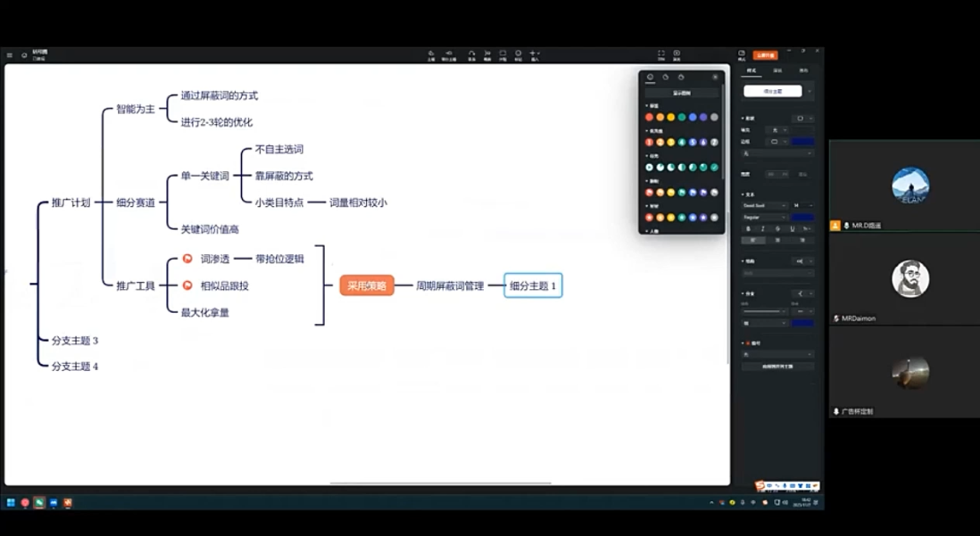Open the font size dropdown
980x536 pixels.
(x=803, y=205)
